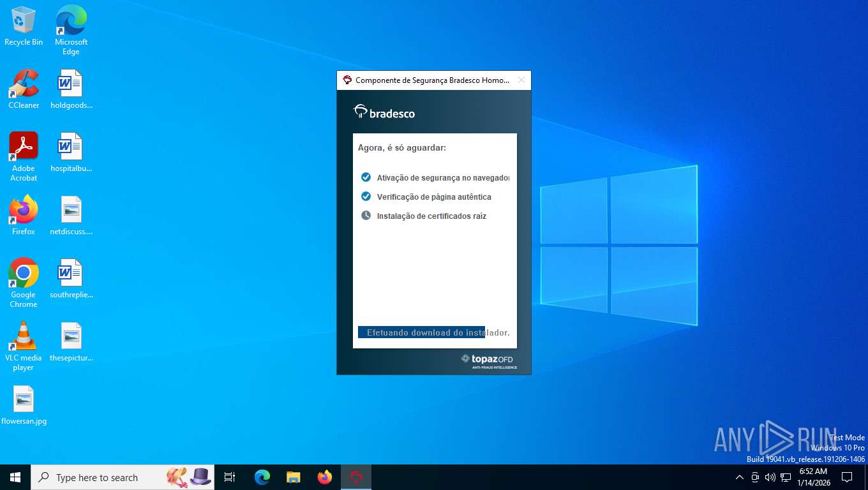Close the Bradesco security component window
The height and width of the screenshot is (490, 868).
[521, 80]
